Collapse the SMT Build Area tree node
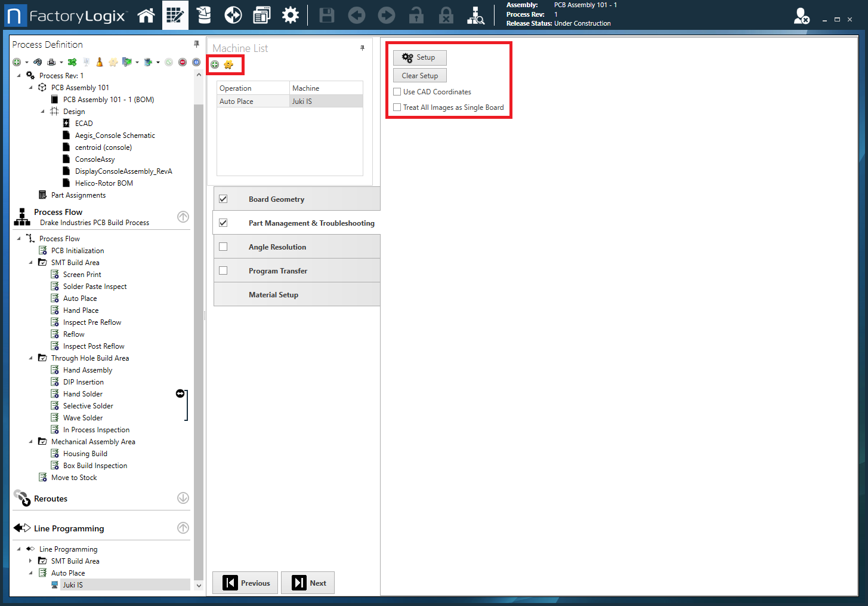The width and height of the screenshot is (868, 606). 31,263
